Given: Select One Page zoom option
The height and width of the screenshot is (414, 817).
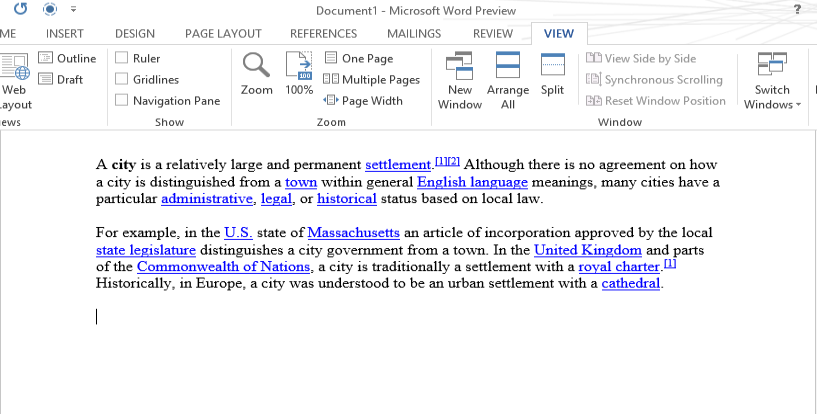Looking at the screenshot, I should [x=358, y=58].
